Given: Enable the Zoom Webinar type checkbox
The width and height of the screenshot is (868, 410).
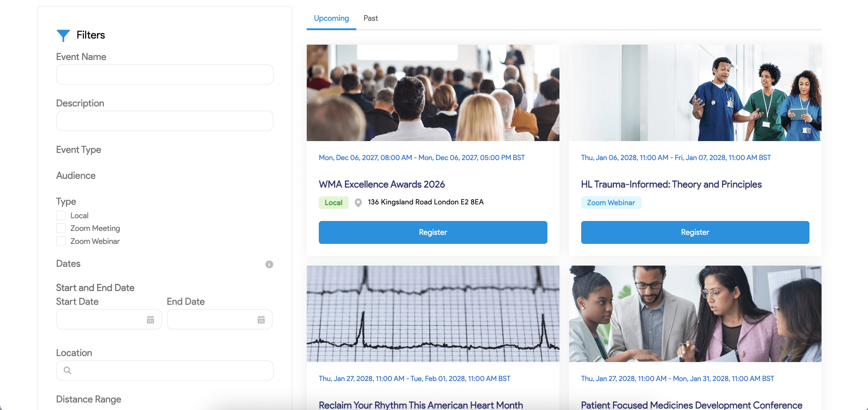Looking at the screenshot, I should pyautogui.click(x=61, y=241).
